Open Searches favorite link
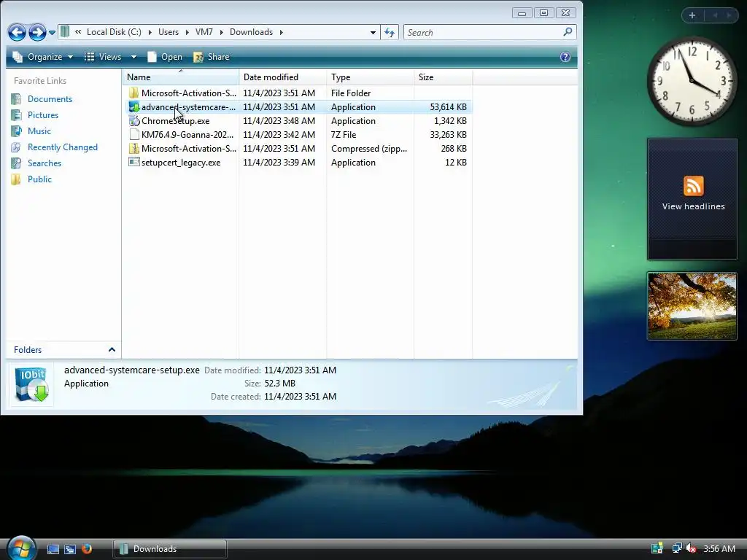The height and width of the screenshot is (560, 747). pyautogui.click(x=44, y=163)
